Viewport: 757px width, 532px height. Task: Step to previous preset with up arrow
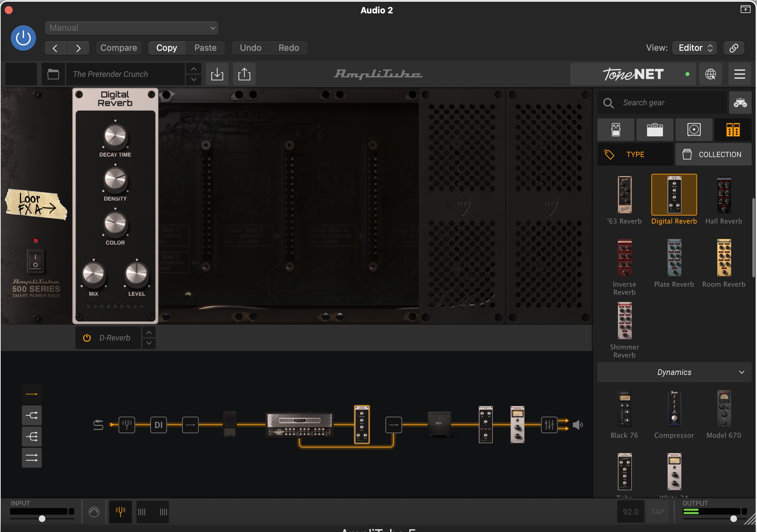[193, 69]
